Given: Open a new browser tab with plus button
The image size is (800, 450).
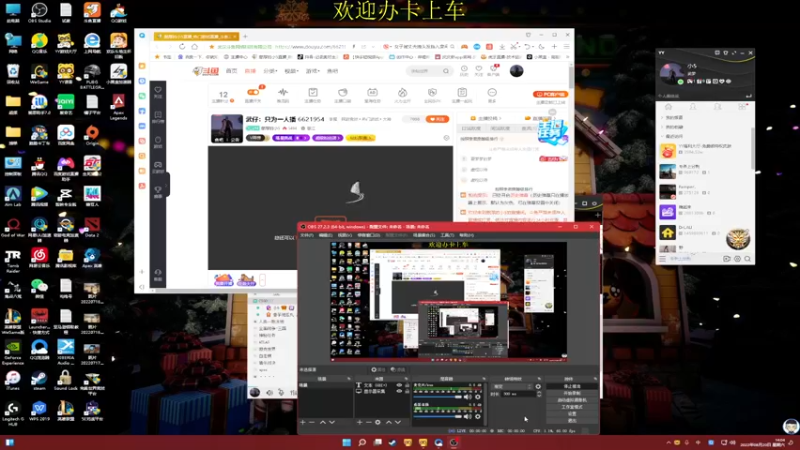Looking at the screenshot, I should click(245, 36).
